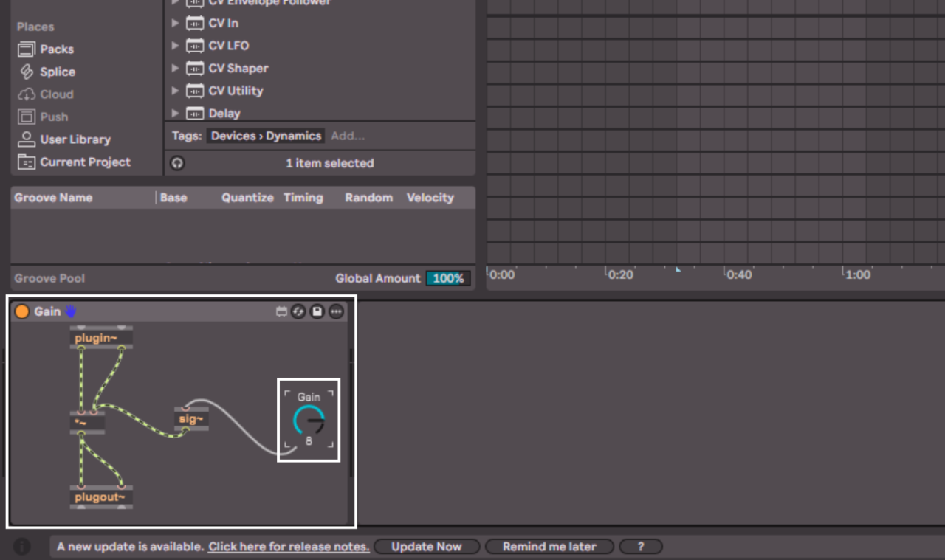Open the Gain device more options menu
The width and height of the screenshot is (945, 560).
click(336, 312)
